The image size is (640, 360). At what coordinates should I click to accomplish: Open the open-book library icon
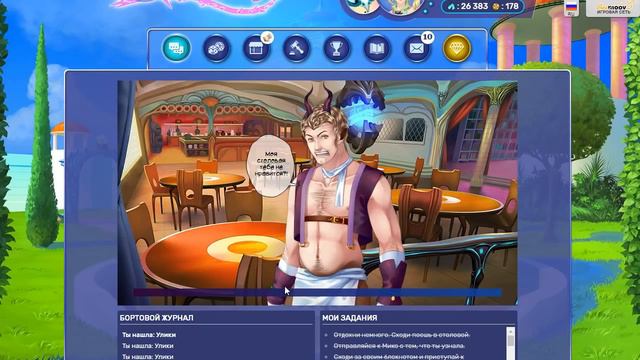tap(377, 49)
